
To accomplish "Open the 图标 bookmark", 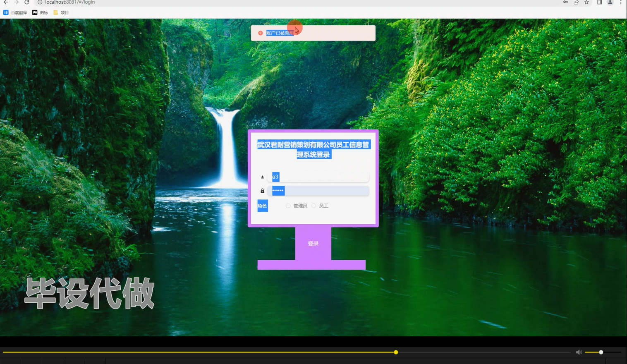I will click(x=40, y=12).
